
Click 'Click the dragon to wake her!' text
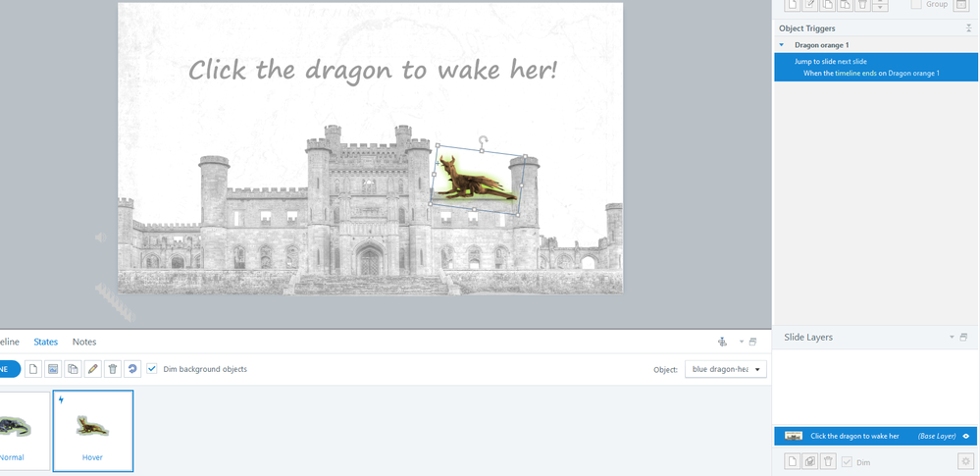click(372, 70)
